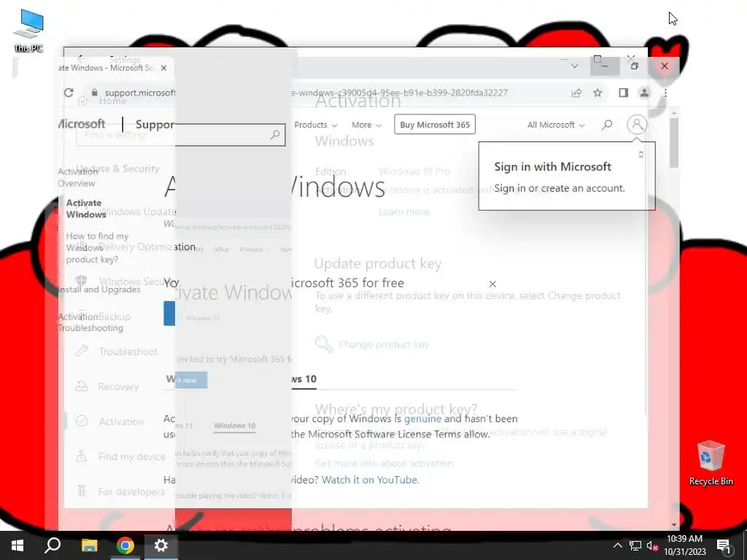Click the site lock icon in address bar

click(94, 93)
